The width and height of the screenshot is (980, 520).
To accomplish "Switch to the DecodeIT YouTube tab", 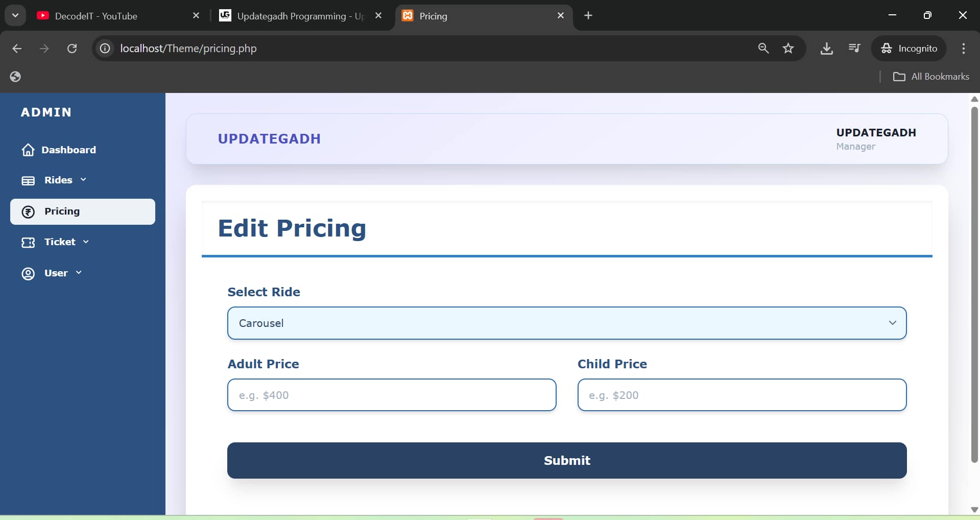I will pyautogui.click(x=96, y=16).
